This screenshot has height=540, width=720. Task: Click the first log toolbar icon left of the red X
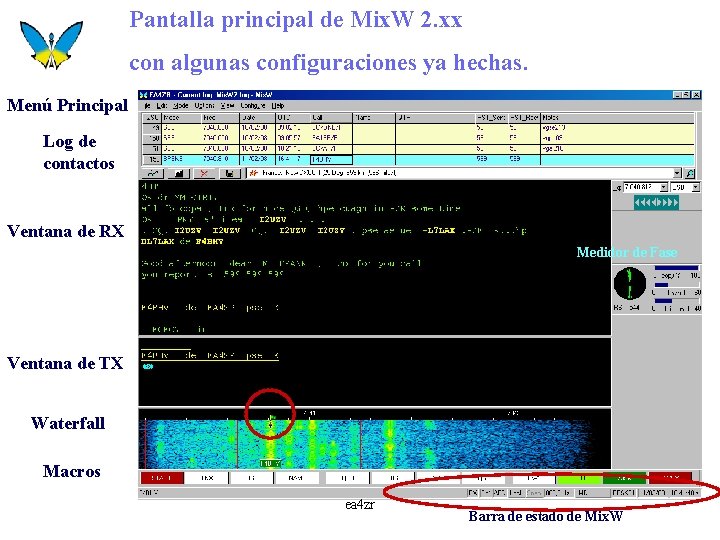[152, 173]
